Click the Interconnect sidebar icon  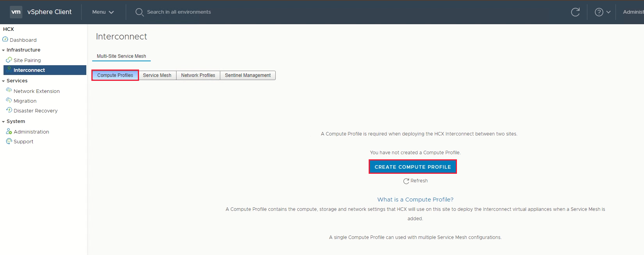[9, 70]
